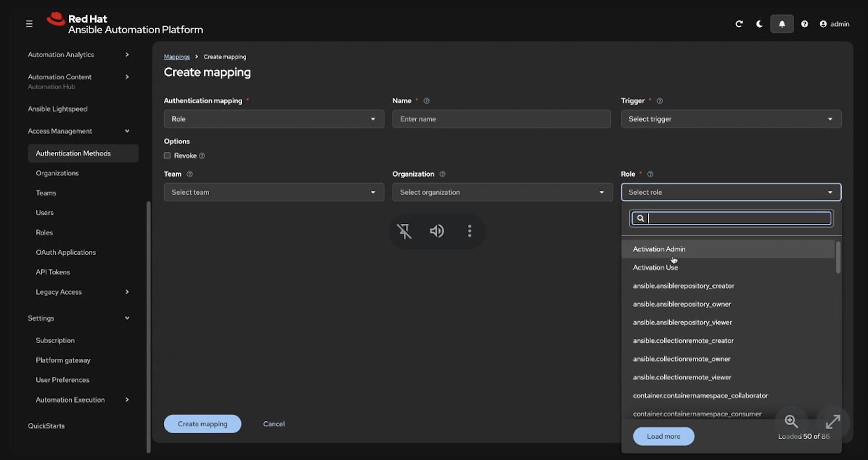Choose ansible.ansiblerepository_viewer role
The width and height of the screenshot is (868, 460).
[728, 322]
